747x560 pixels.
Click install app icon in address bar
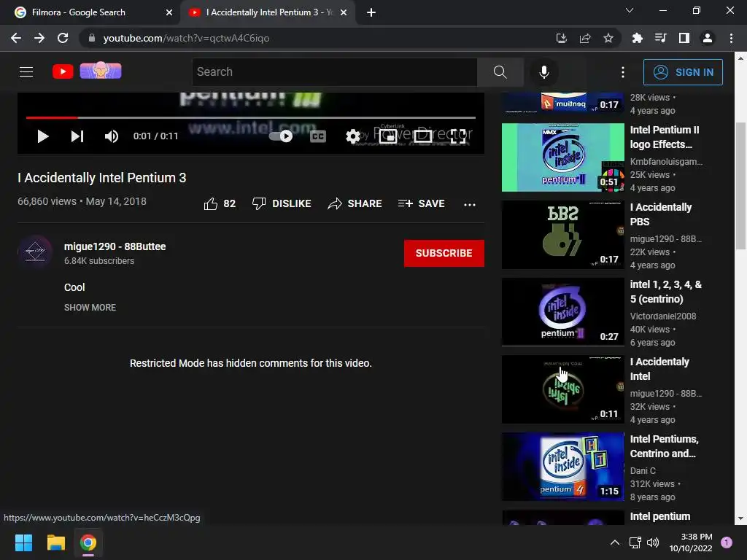coord(561,38)
